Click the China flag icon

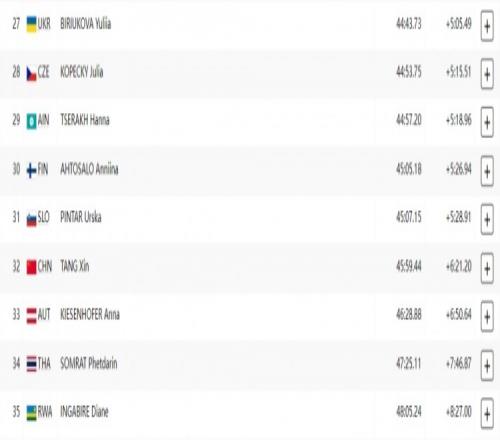(31, 267)
